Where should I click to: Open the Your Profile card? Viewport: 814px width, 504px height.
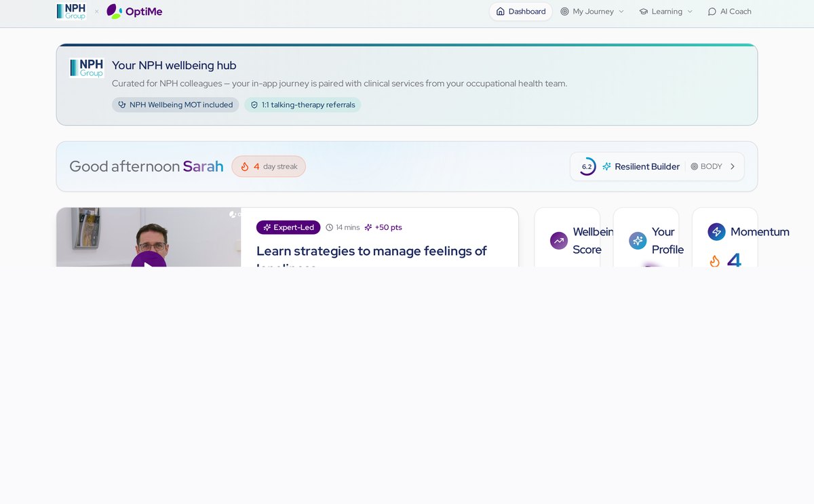(x=646, y=237)
